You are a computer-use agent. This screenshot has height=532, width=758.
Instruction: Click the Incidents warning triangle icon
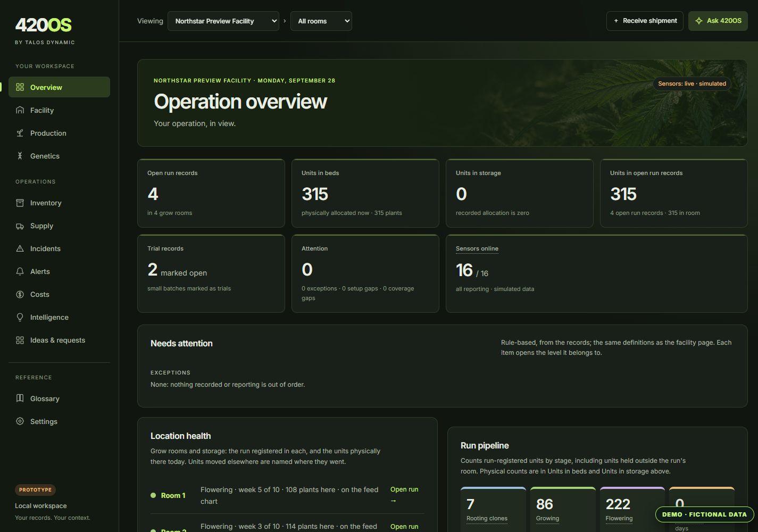click(20, 248)
